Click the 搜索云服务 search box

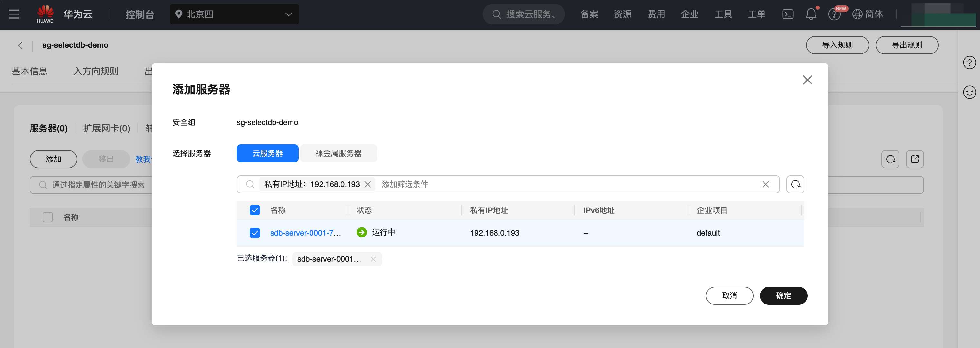tap(524, 15)
